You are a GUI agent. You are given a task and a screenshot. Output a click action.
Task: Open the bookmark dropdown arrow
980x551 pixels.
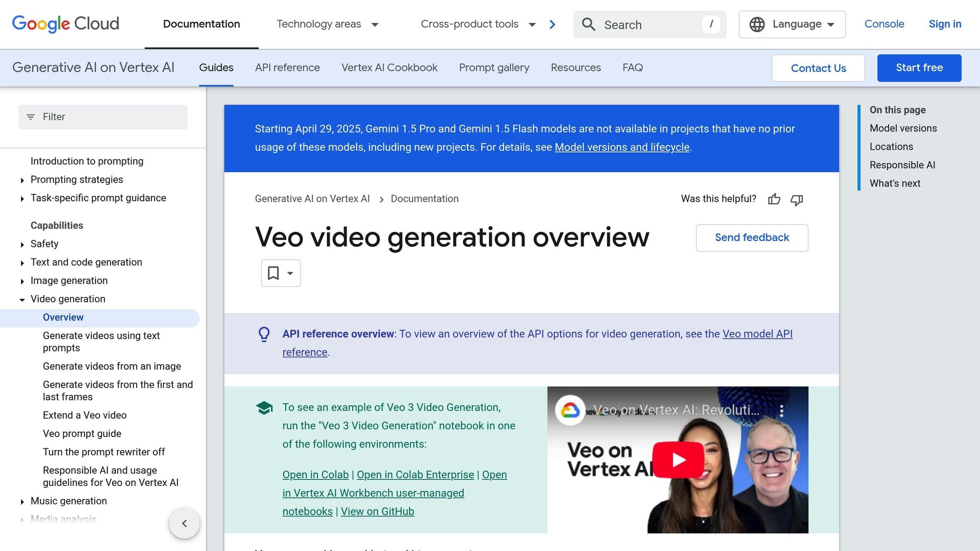point(290,273)
